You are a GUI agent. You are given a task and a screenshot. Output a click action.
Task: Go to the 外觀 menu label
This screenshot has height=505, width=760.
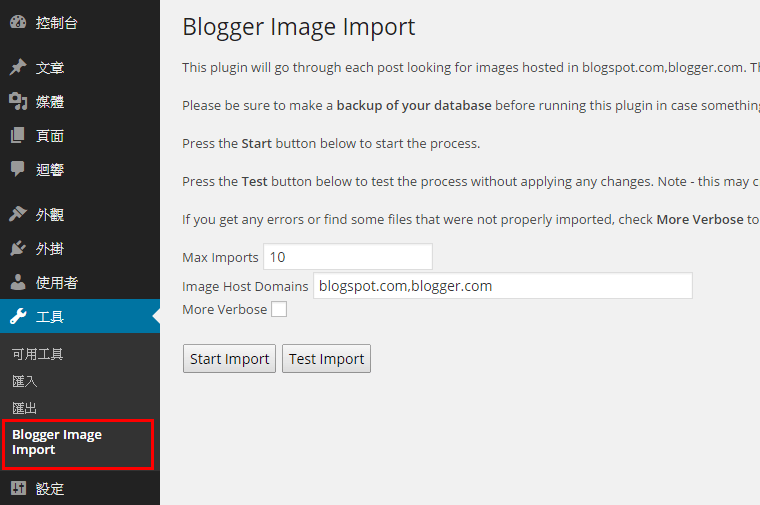pos(49,214)
